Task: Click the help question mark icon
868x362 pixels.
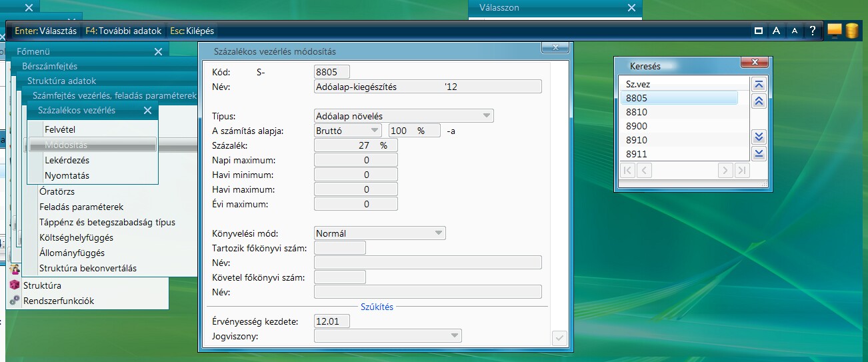Action: click(x=812, y=31)
